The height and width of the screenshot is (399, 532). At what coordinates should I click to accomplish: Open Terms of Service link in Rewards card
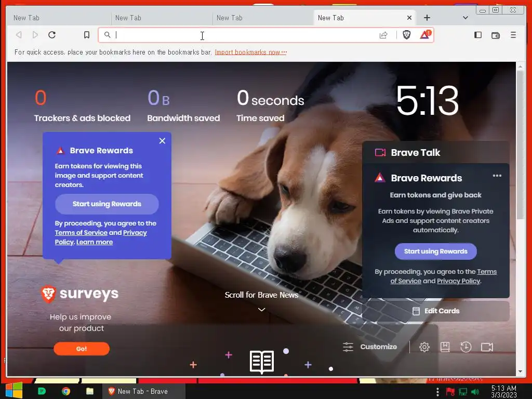[444, 276]
